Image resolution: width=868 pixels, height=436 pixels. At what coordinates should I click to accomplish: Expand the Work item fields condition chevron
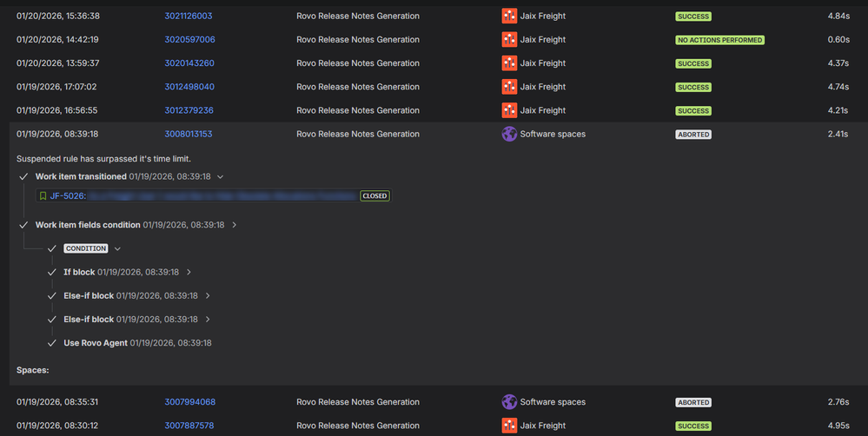click(x=235, y=225)
